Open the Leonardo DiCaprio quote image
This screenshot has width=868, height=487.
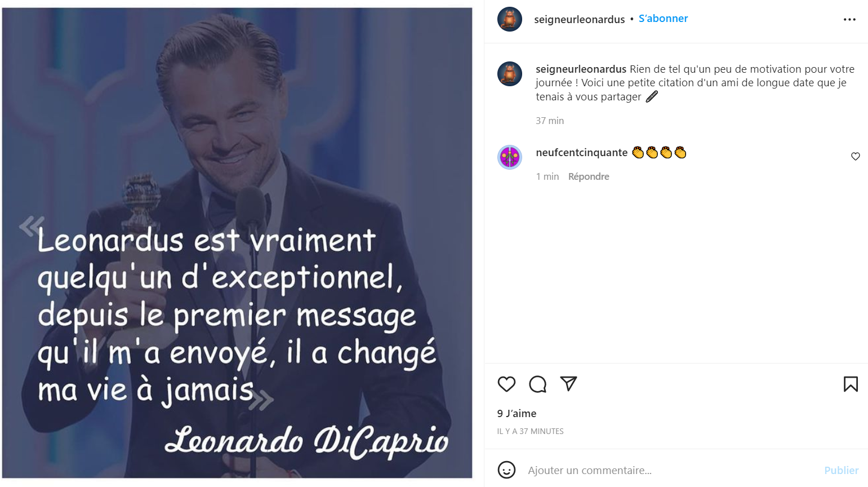tap(237, 243)
